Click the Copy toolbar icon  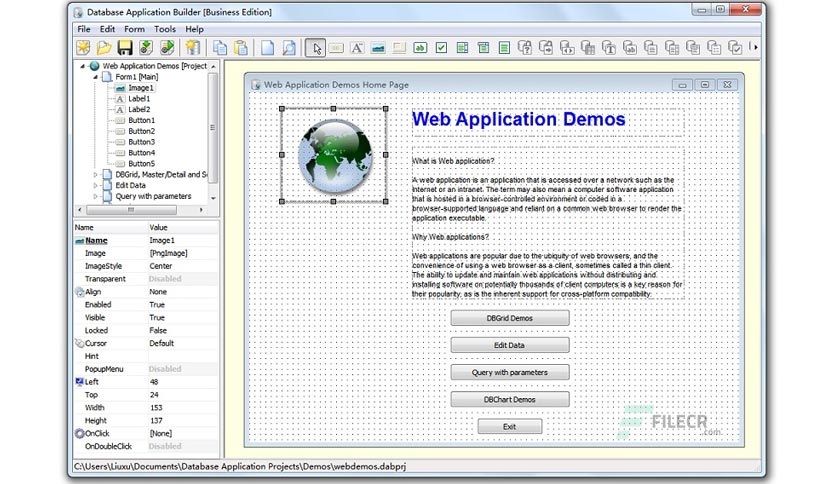pyautogui.click(x=220, y=48)
